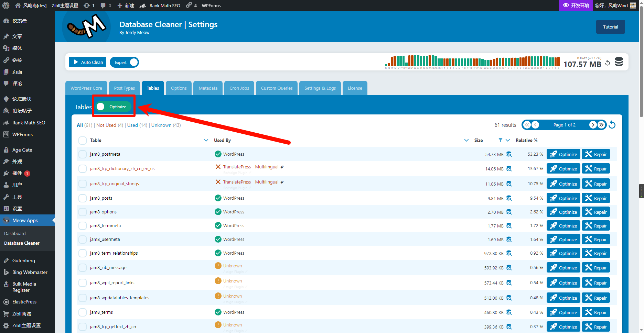
Task: Click the page vertical scrollbar
Action: click(x=641, y=62)
